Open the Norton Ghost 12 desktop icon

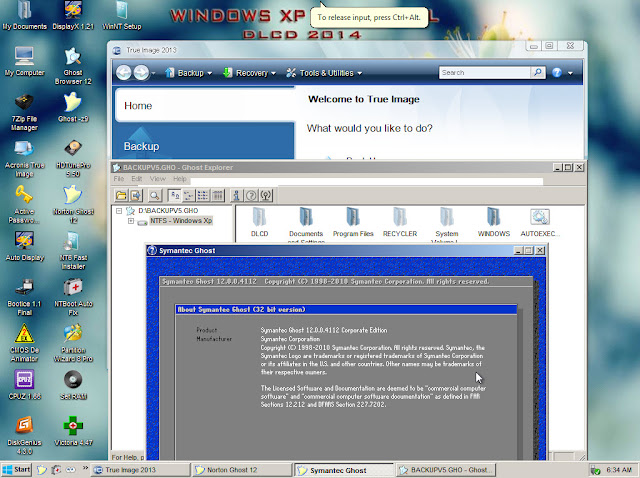[x=73, y=205]
